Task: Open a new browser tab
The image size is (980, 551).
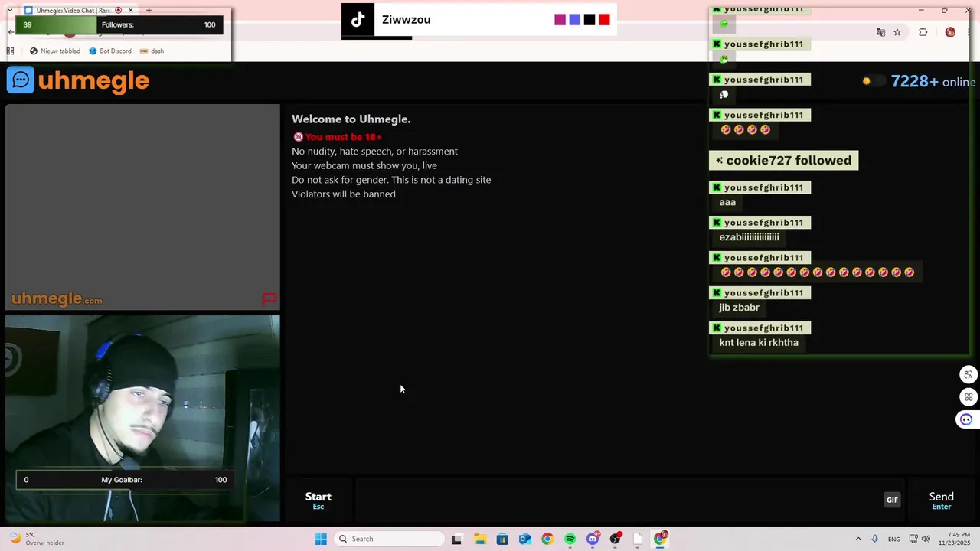Action: (x=149, y=11)
